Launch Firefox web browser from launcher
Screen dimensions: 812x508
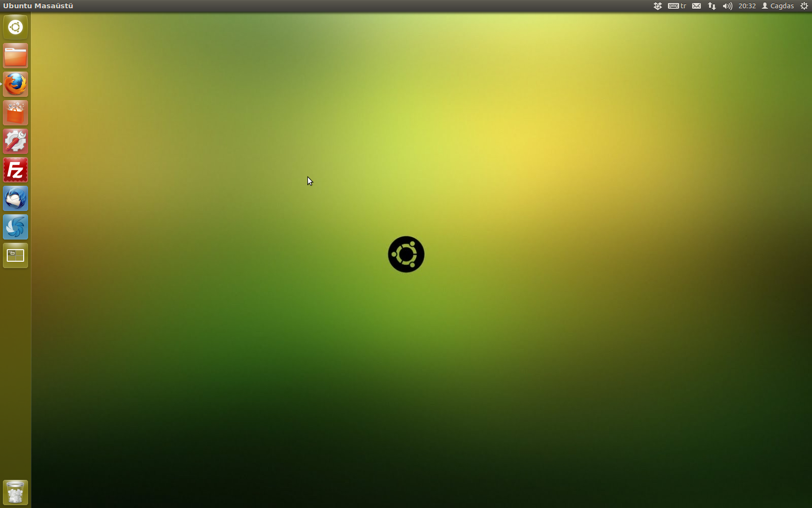pyautogui.click(x=15, y=84)
